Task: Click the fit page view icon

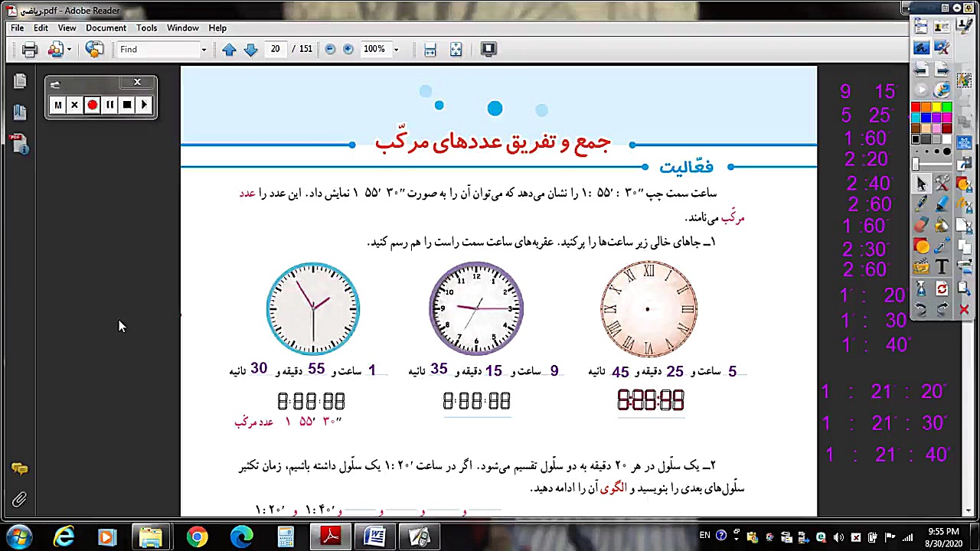Action: pos(456,50)
